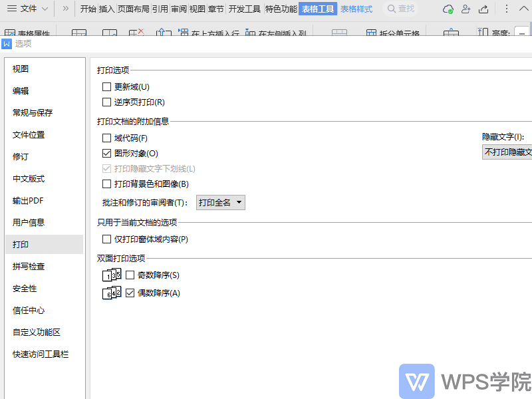This screenshot has height=399, width=532.
Task: Enable the 逆序页打印(R) checkbox
Action: point(106,102)
